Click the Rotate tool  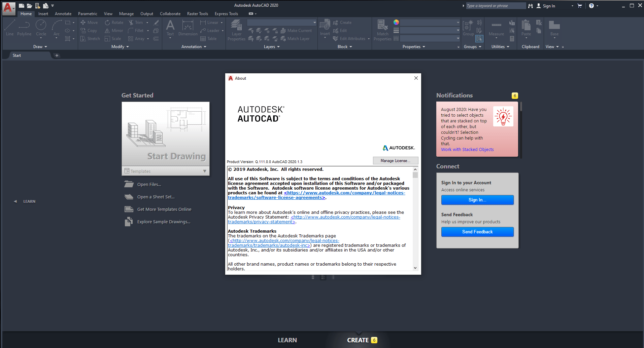pos(114,23)
